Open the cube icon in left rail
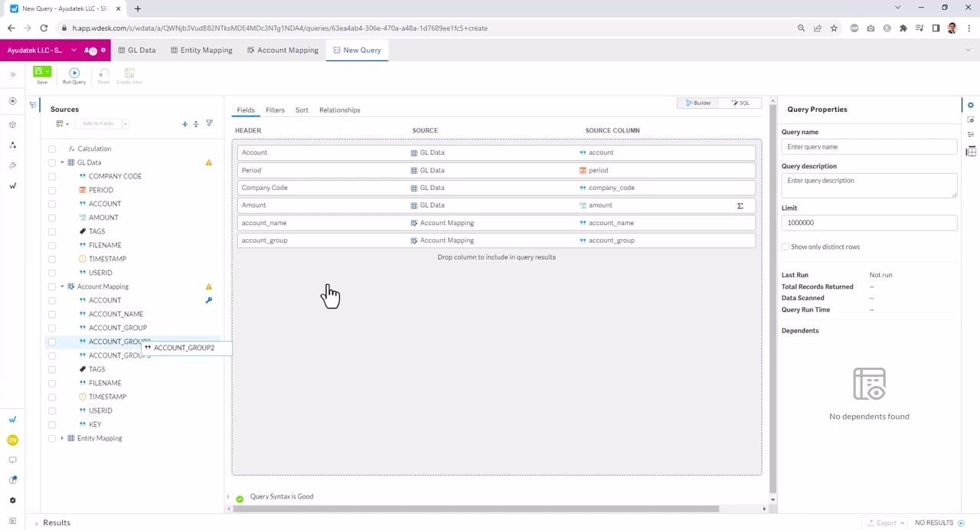 pyautogui.click(x=12, y=124)
